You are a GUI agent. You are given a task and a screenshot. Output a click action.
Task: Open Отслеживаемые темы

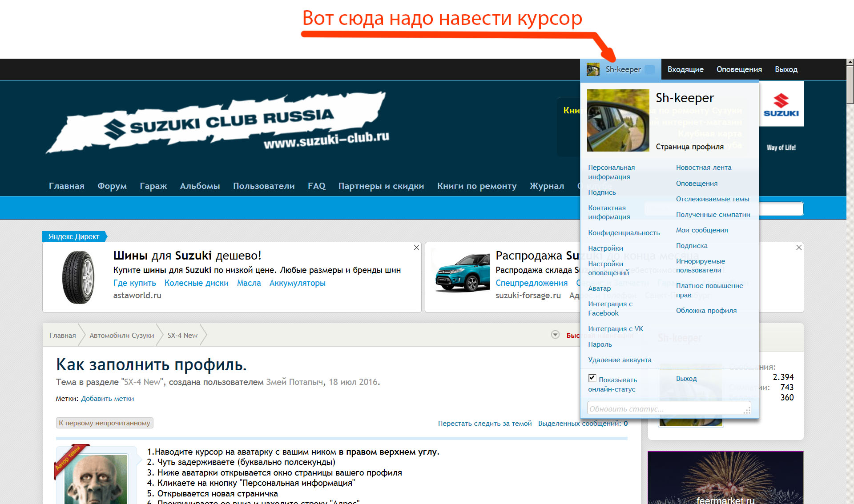tap(713, 199)
